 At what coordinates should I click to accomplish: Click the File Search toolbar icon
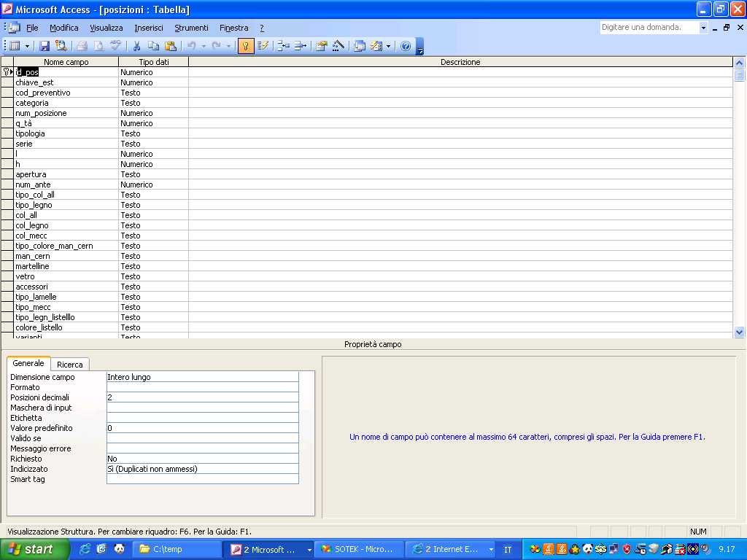pos(61,46)
